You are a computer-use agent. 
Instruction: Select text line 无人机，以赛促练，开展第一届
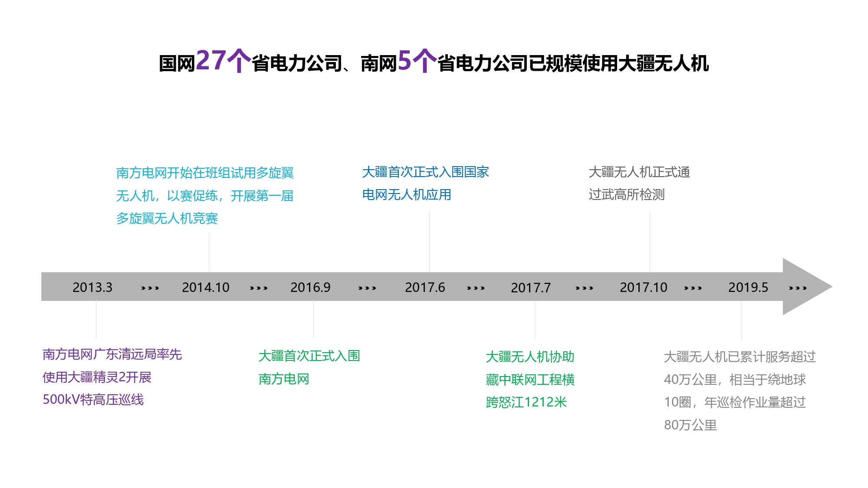(x=205, y=196)
